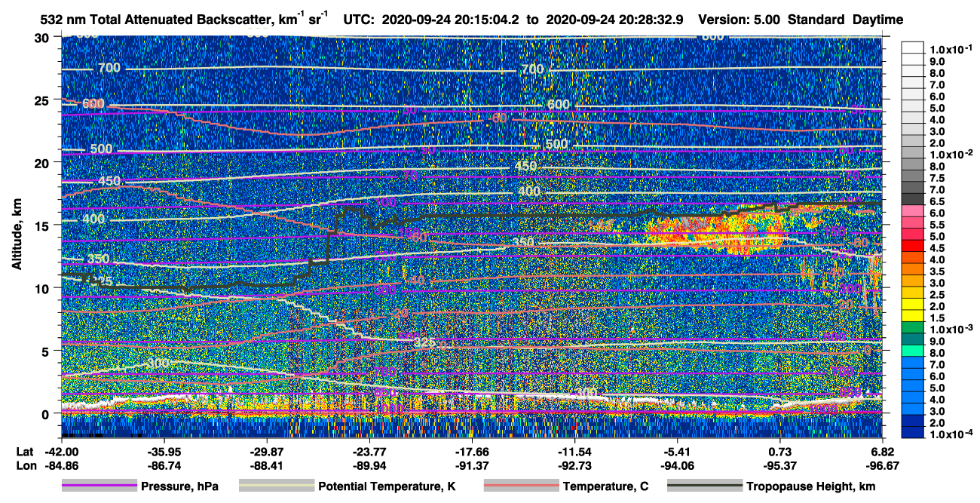Click longitude value -94.06
Viewport: 980px width, 503px height.
coord(678,465)
